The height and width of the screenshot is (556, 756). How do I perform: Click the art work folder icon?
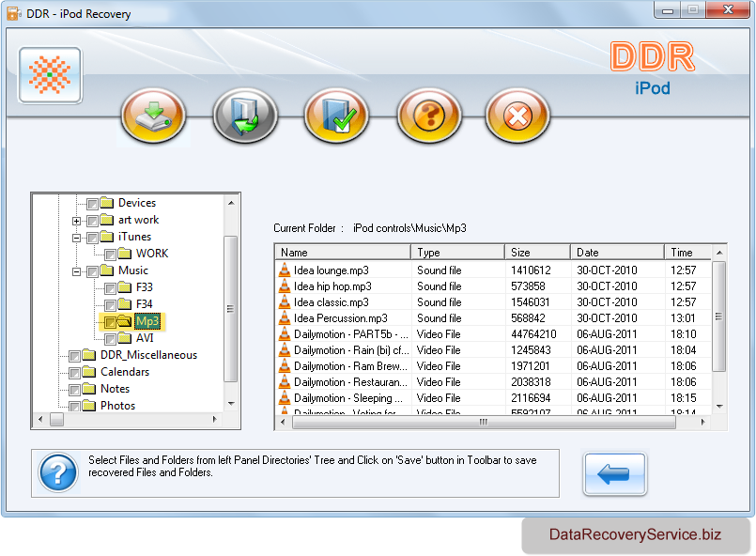[106, 220]
